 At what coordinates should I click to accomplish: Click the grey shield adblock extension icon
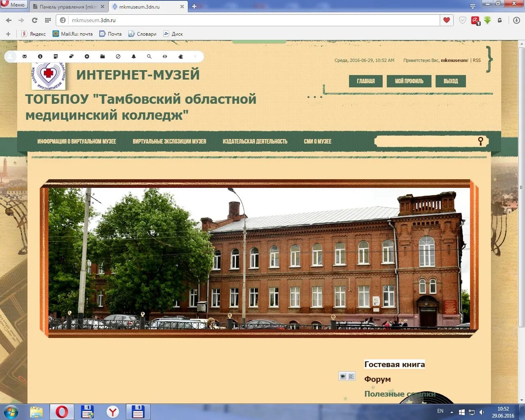462,20
